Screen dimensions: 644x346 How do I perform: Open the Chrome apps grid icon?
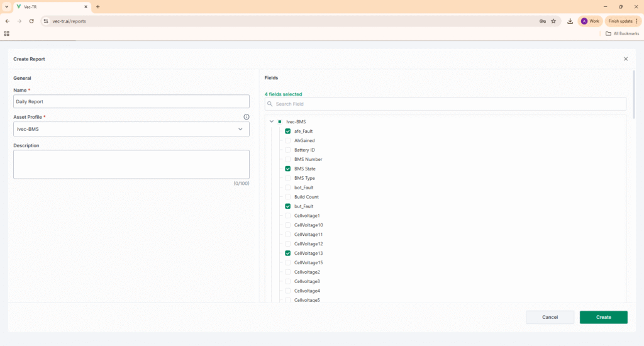(7, 33)
